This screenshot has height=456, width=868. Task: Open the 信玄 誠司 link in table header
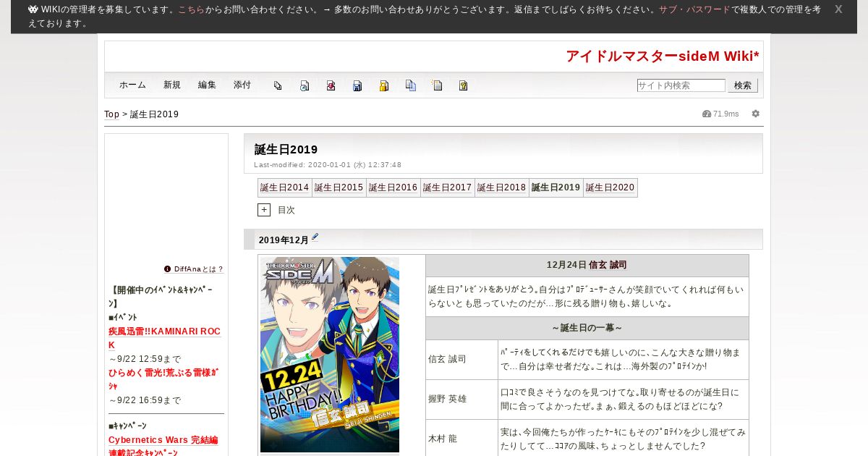click(x=608, y=265)
